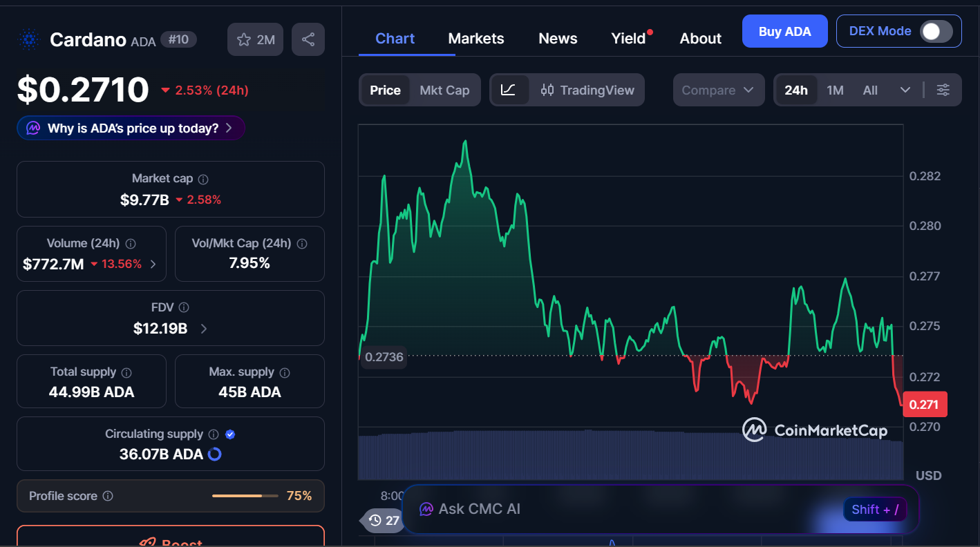Expand the Volume (24h) arrow
This screenshot has height=547, width=980.
153,264
